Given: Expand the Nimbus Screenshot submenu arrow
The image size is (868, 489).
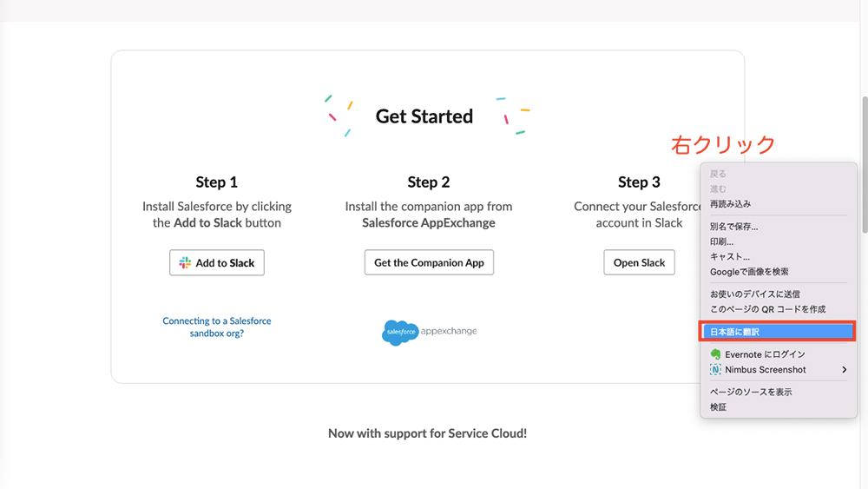Looking at the screenshot, I should click(844, 369).
